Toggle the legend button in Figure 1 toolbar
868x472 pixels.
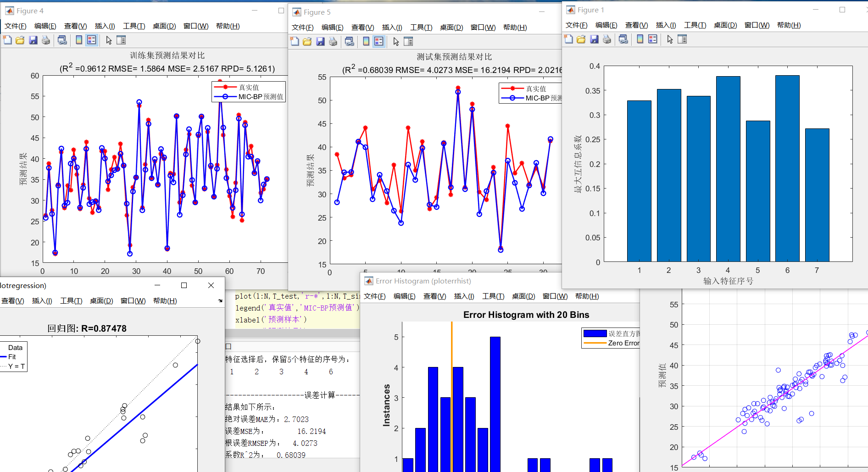coord(652,39)
